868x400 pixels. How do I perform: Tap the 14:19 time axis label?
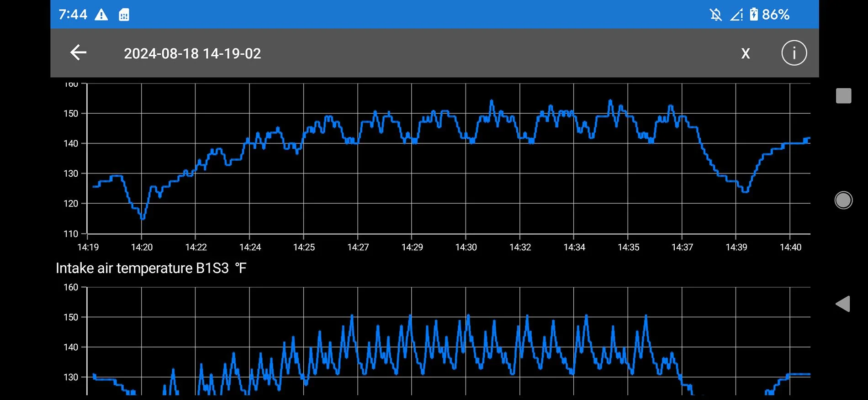coord(88,247)
